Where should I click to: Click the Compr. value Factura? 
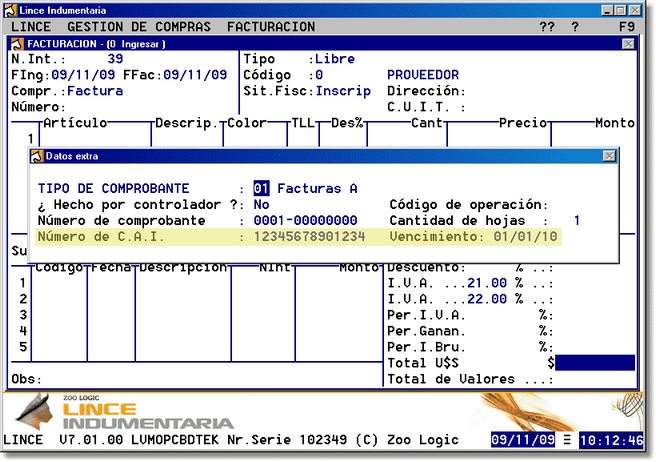point(95,91)
